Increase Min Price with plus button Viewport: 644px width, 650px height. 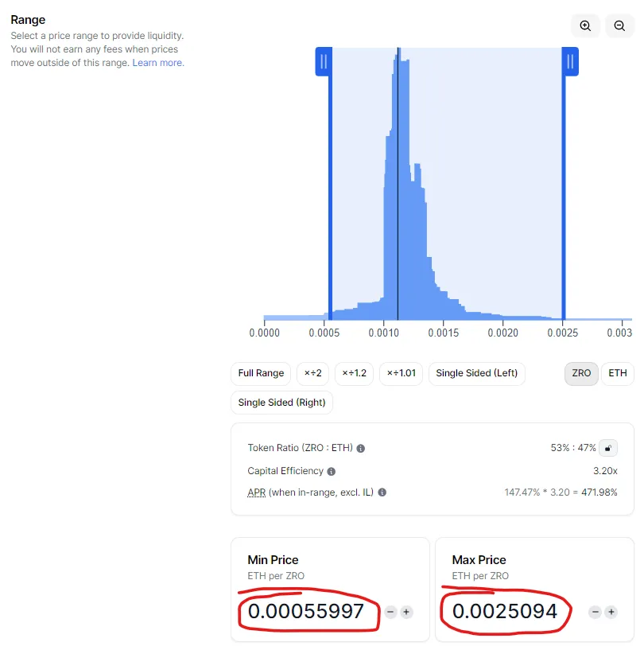(x=406, y=612)
